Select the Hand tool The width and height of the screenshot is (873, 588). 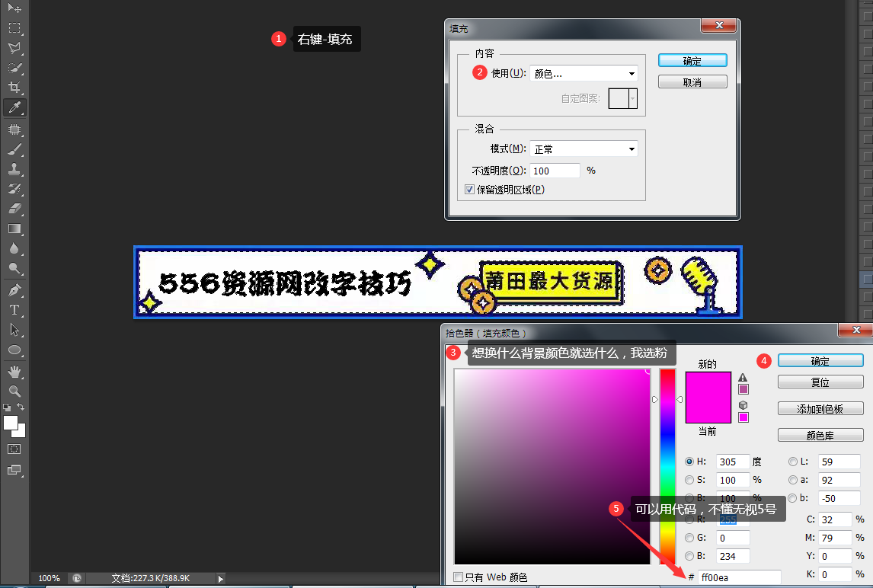coord(14,372)
